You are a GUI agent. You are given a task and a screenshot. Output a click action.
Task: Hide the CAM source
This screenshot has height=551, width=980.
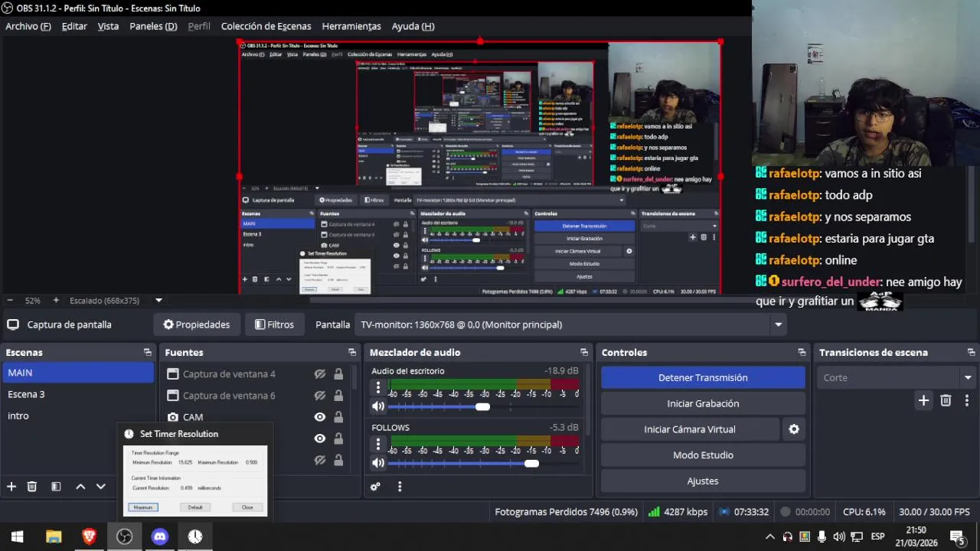(x=320, y=417)
